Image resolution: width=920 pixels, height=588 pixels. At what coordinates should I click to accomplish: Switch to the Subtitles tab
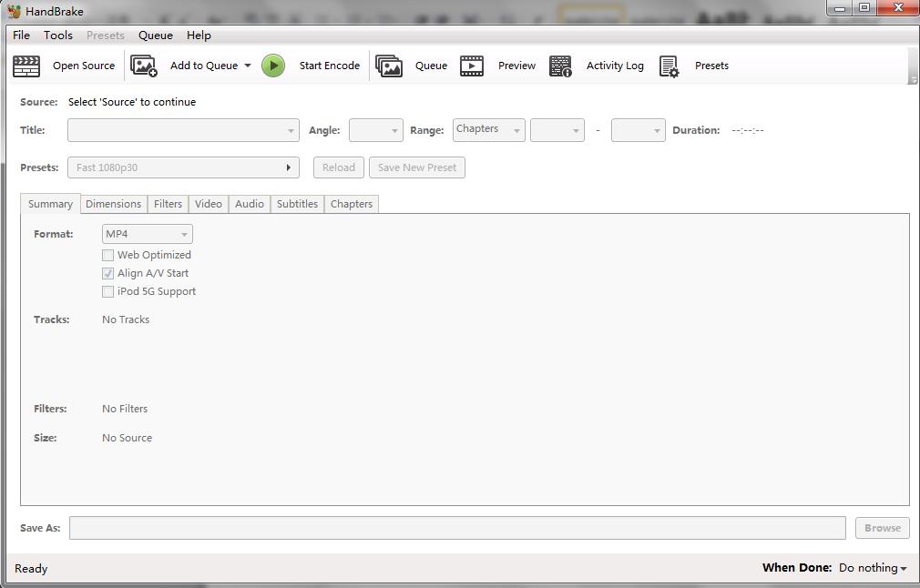pos(298,204)
